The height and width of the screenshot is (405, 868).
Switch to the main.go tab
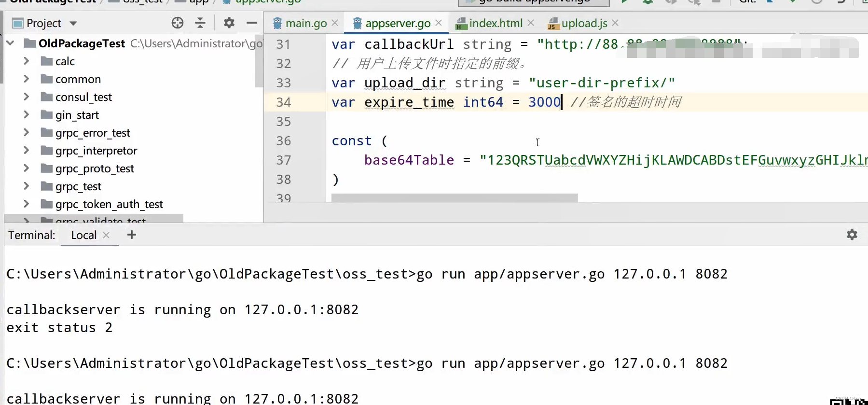pyautogui.click(x=305, y=23)
